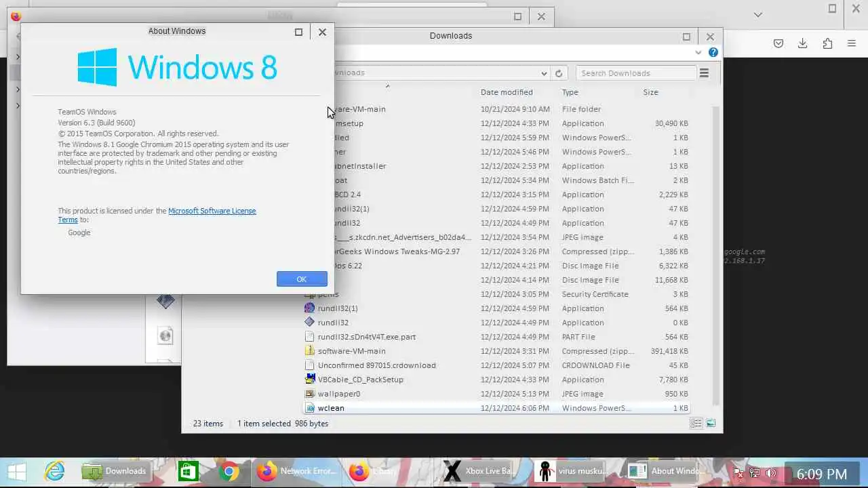Open the Windows Store taskbar icon

tap(188, 472)
